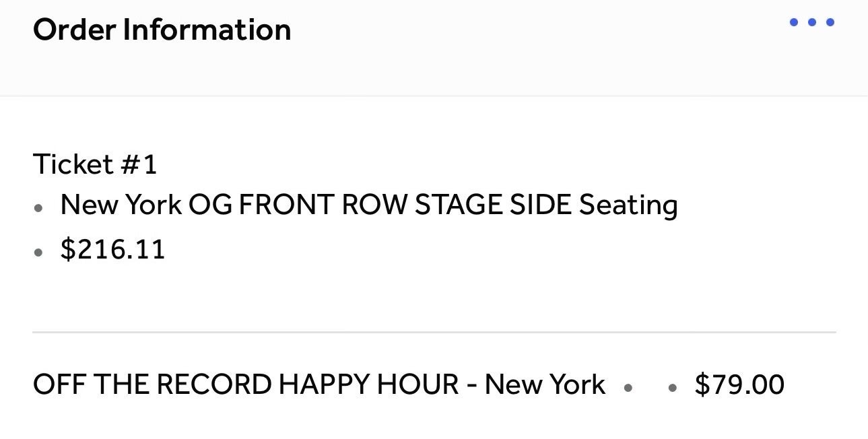Viewport: 868px width, 439px height.
Task: Select the $216.11 ticket price
Action: tap(112, 250)
